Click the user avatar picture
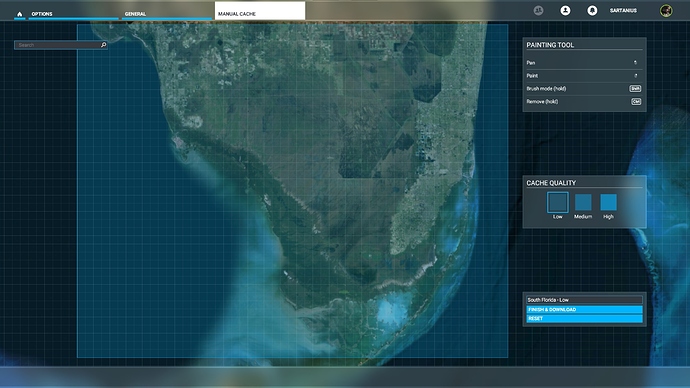 (666, 11)
